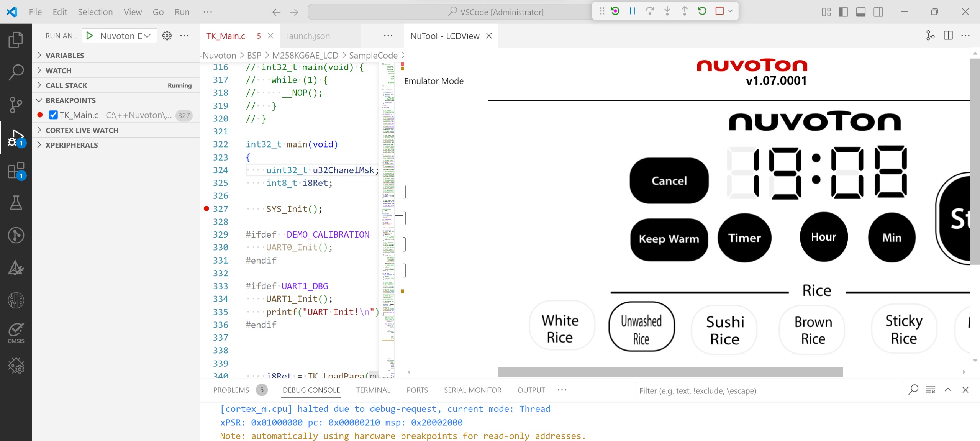This screenshot has width=980, height=441.
Task: Expand the VARIABLES section
Action: [x=64, y=56]
